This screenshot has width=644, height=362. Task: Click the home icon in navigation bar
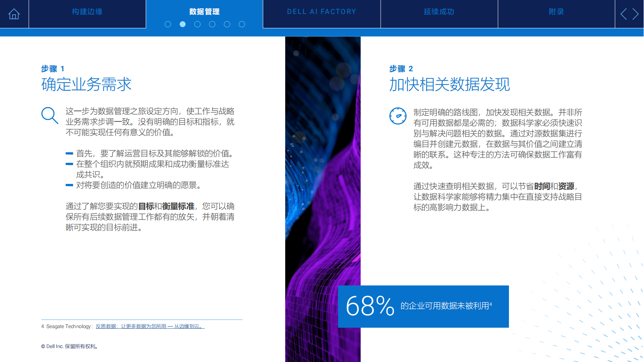tap(14, 14)
